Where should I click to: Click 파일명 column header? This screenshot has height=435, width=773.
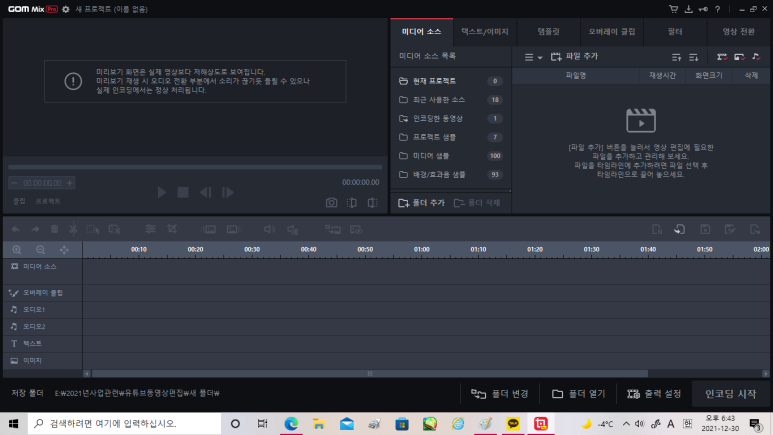click(x=575, y=75)
